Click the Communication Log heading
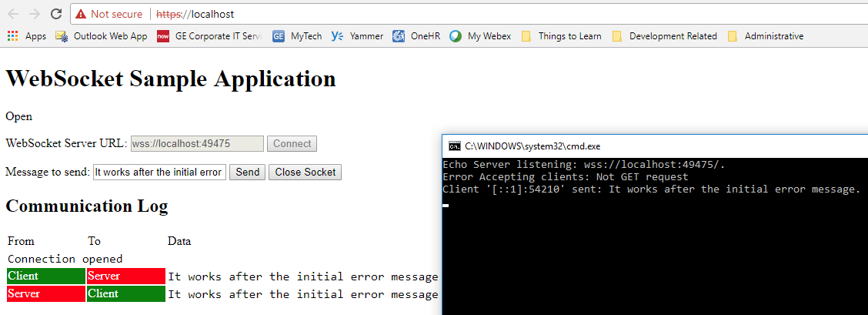Viewport: 868px width, 315px height. (x=86, y=206)
